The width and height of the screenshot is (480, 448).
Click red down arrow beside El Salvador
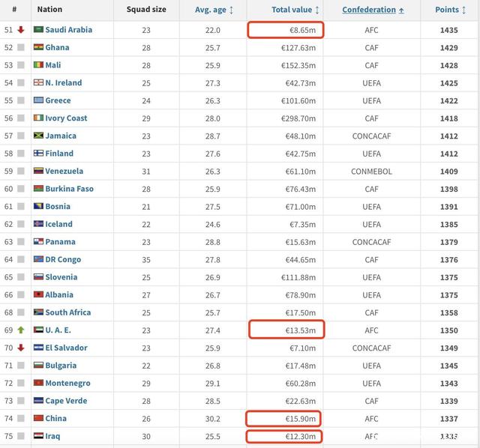coord(21,348)
